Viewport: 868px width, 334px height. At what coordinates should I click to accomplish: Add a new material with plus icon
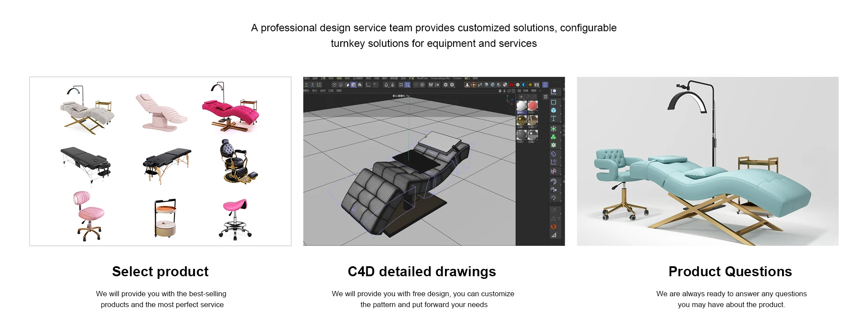pos(521,96)
